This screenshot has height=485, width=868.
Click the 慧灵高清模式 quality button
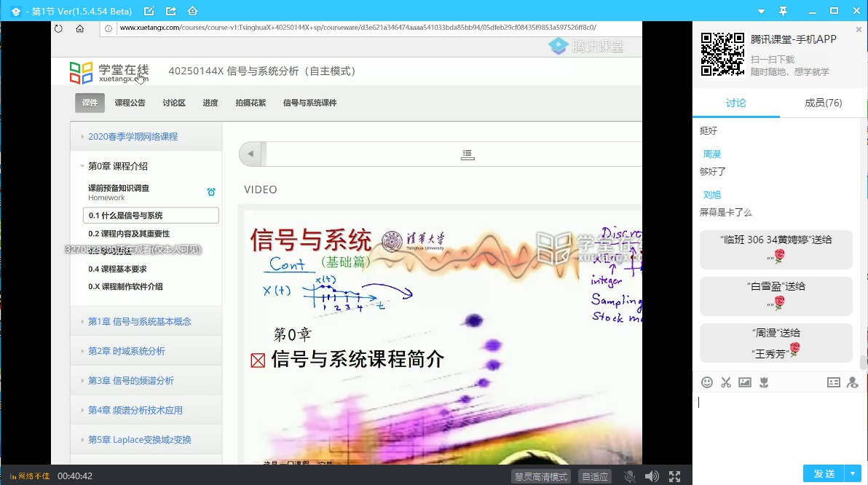[x=540, y=476]
